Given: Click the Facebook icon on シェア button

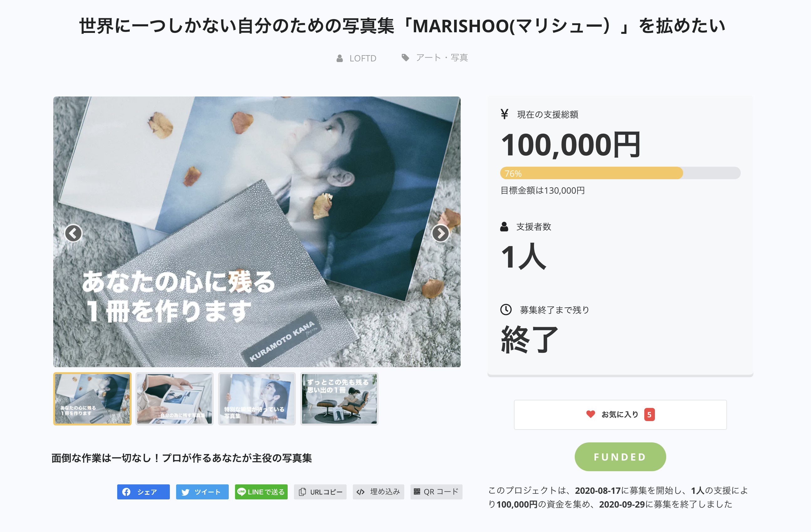Looking at the screenshot, I should tap(126, 492).
